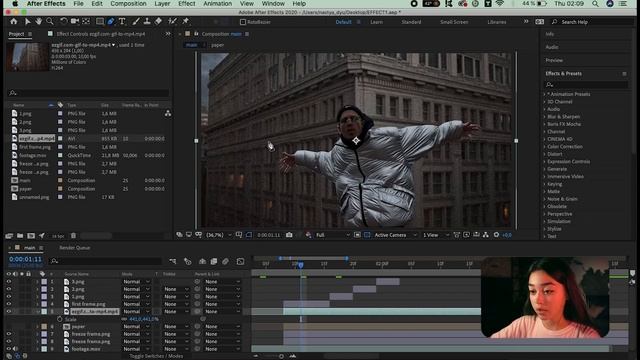This screenshot has height=360, width=640.
Task: Select the Type text tool
Action: [x=122, y=22]
